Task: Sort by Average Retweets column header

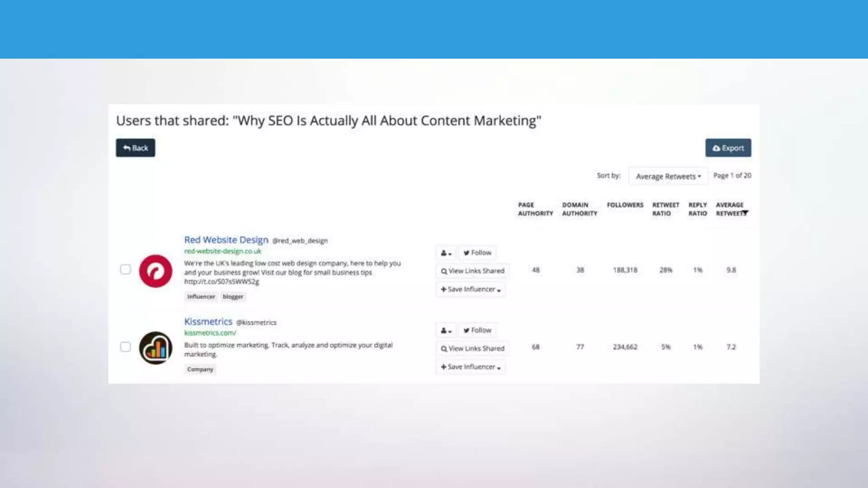Action: 731,209
